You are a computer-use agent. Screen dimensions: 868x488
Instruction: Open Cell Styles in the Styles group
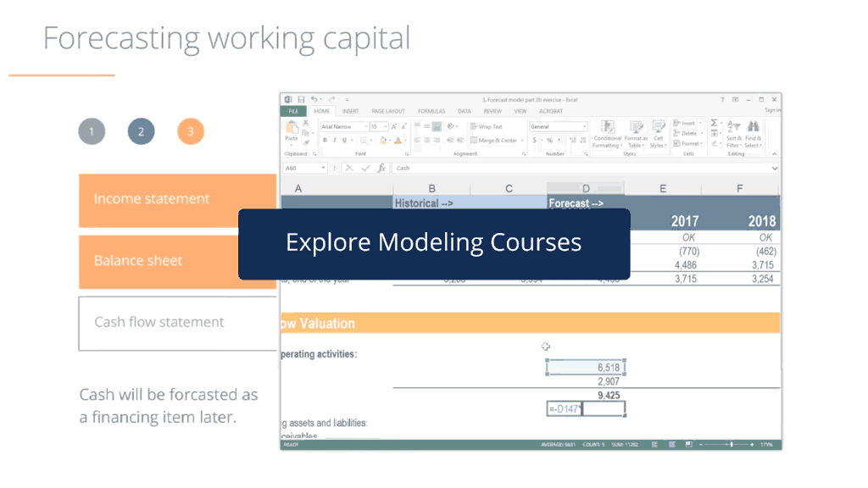(x=658, y=126)
